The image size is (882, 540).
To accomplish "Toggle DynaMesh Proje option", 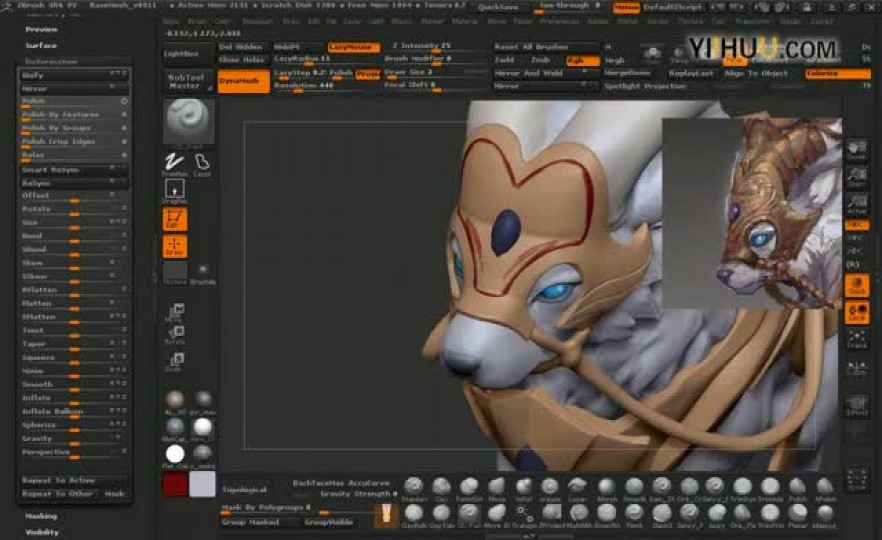I will coord(368,74).
